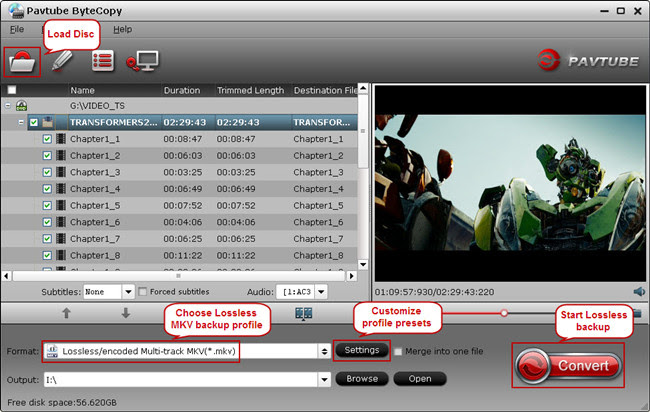Screen dimensions: 650x412
Task: Click the video preview frame
Action: point(510,183)
